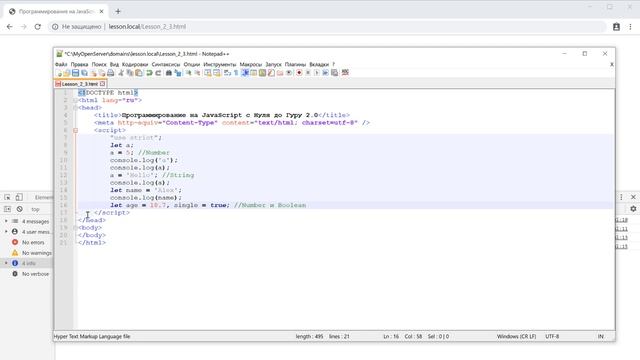Expand the 4 info group
Screen dimensions: 640x360
[x=6, y=263]
